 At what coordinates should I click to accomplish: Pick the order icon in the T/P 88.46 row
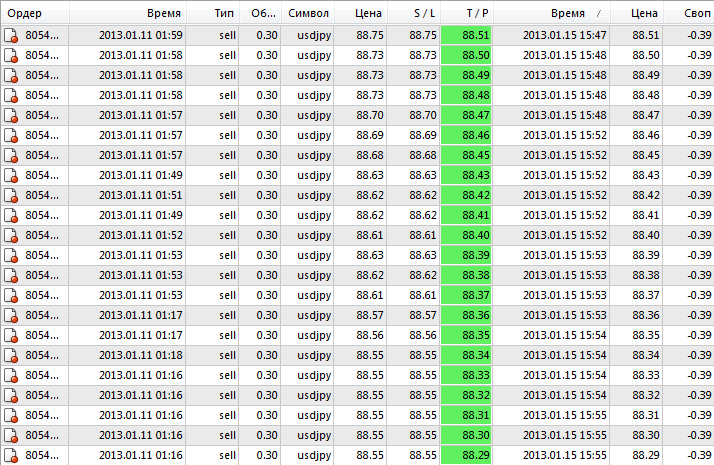click(11, 136)
